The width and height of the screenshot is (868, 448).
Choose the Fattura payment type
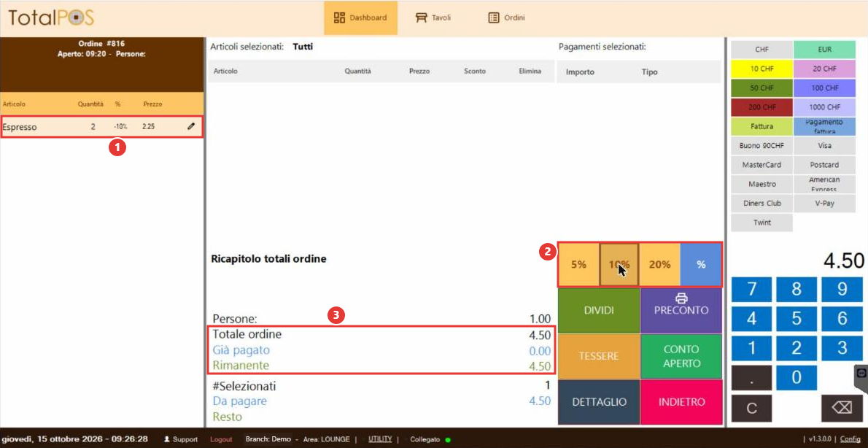[x=762, y=126]
